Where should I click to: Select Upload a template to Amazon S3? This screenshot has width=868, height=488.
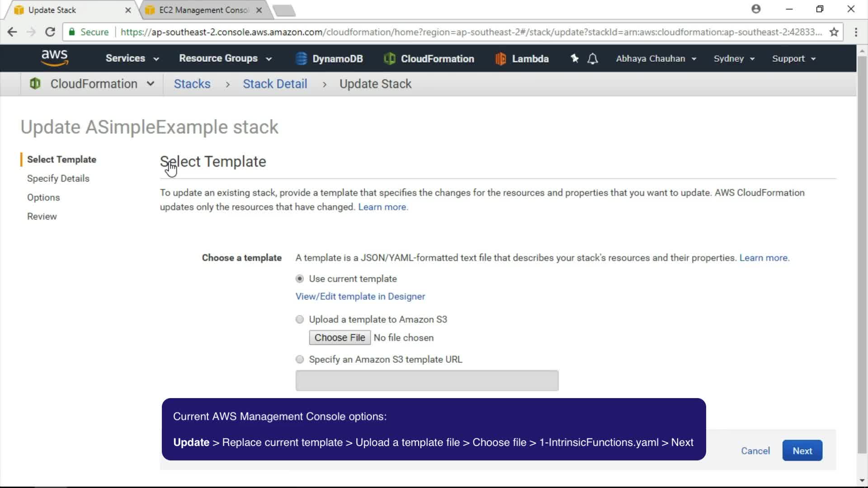pyautogui.click(x=300, y=319)
